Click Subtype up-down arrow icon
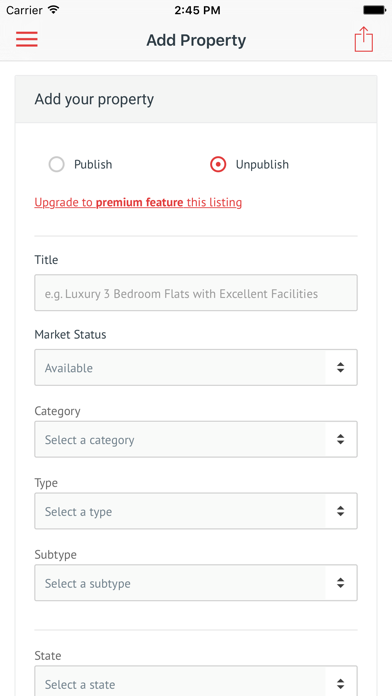Viewport: 392px width, 696px height. [x=341, y=583]
